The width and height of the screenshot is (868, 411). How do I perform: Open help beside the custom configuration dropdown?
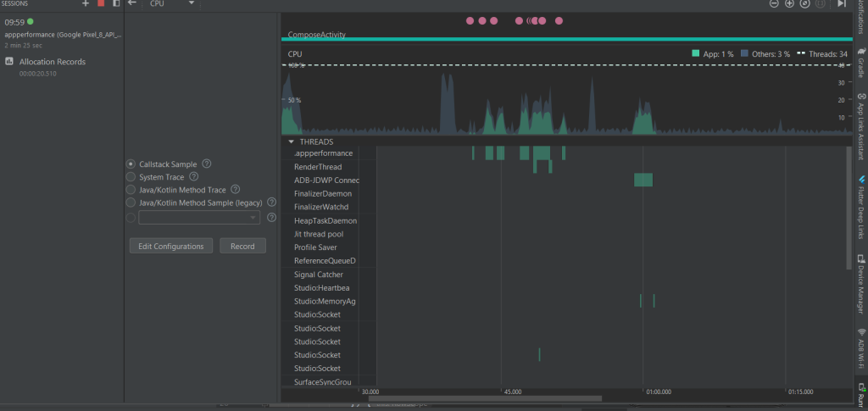[271, 218]
